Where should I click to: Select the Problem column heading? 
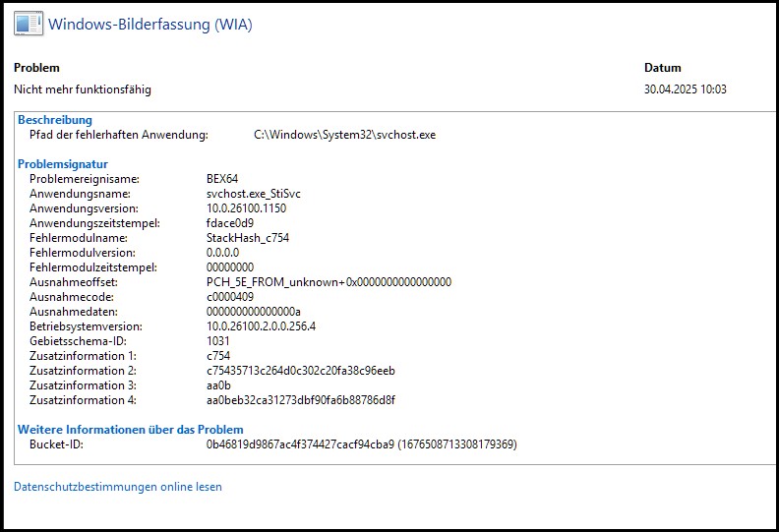click(x=36, y=68)
